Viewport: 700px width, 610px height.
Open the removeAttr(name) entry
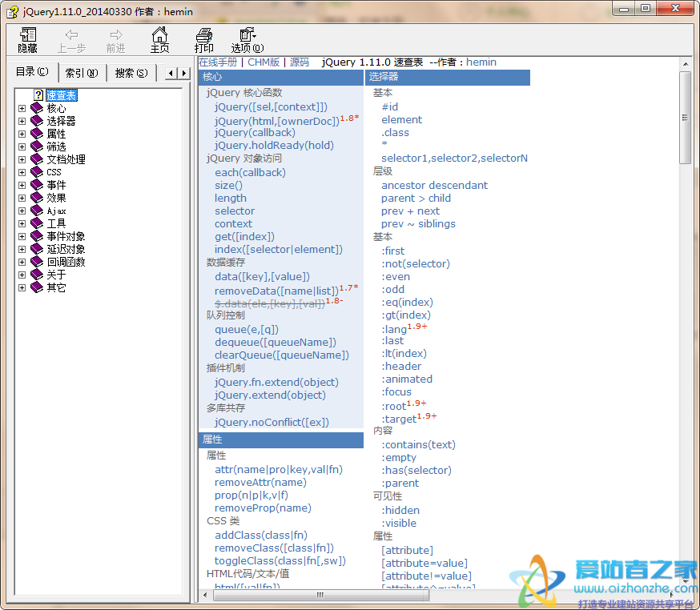(260, 483)
